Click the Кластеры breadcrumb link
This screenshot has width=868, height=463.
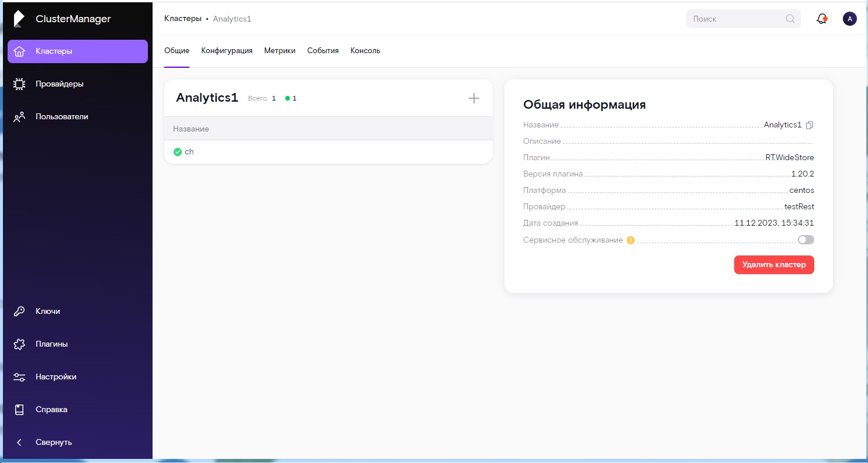(x=182, y=19)
